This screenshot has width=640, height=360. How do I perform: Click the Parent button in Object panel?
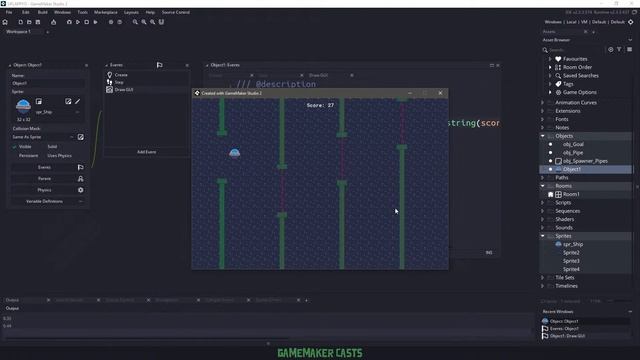[x=44, y=179]
